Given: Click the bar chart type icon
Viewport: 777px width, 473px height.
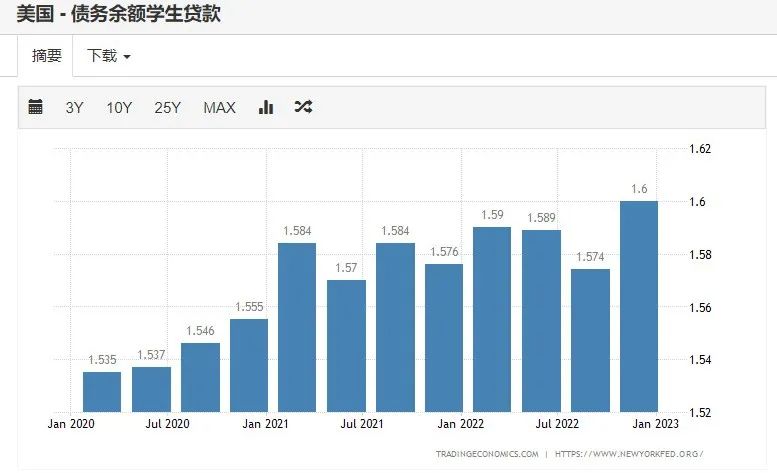Looking at the screenshot, I should tap(266, 107).
